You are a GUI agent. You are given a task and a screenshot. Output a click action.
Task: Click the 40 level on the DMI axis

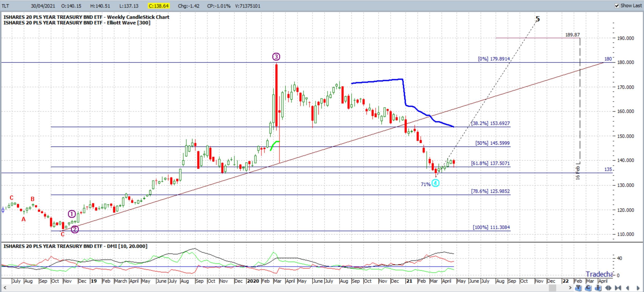(620, 258)
